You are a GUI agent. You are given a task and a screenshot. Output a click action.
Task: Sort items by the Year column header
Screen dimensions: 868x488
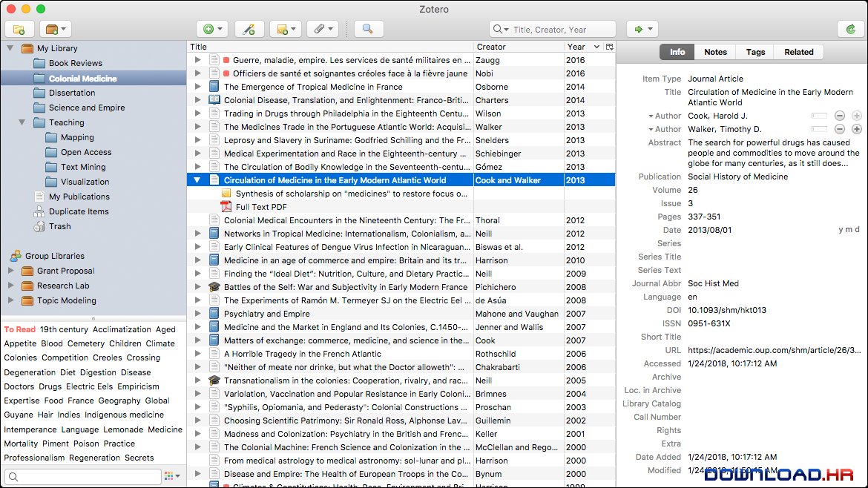pyautogui.click(x=583, y=47)
